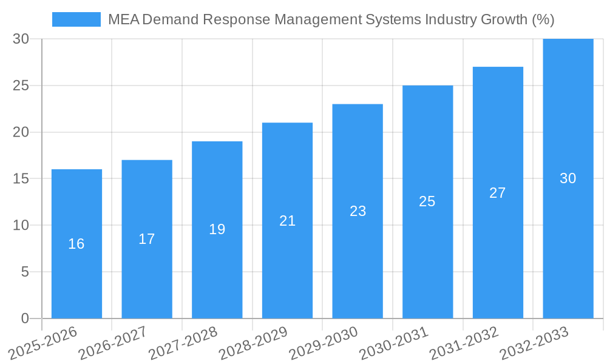This screenshot has width=607, height=364.
Task: Select the 2029-2030 bar labeled 23
Action: pyautogui.click(x=358, y=212)
